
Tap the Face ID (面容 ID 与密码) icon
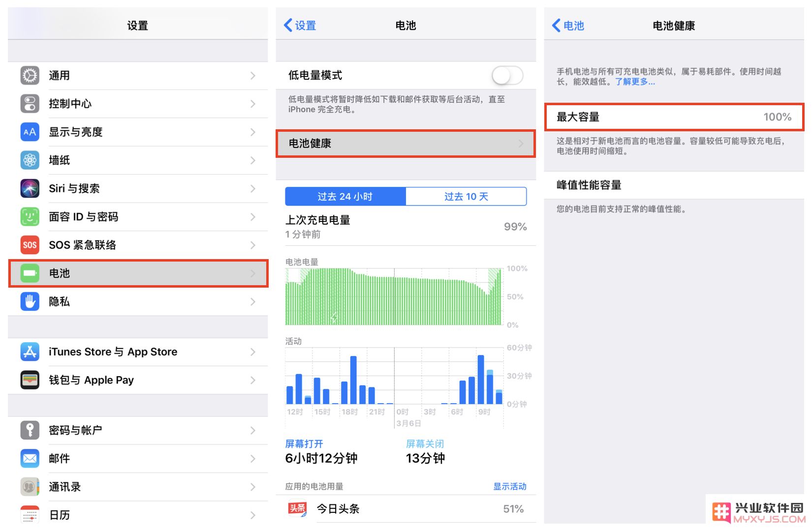pos(30,217)
